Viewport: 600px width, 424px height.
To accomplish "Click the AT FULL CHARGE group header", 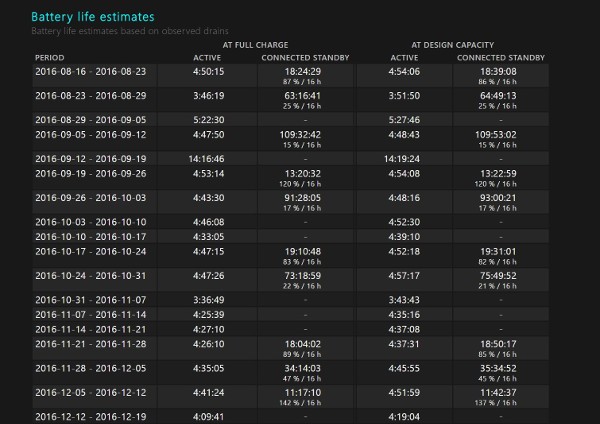I will [255, 45].
